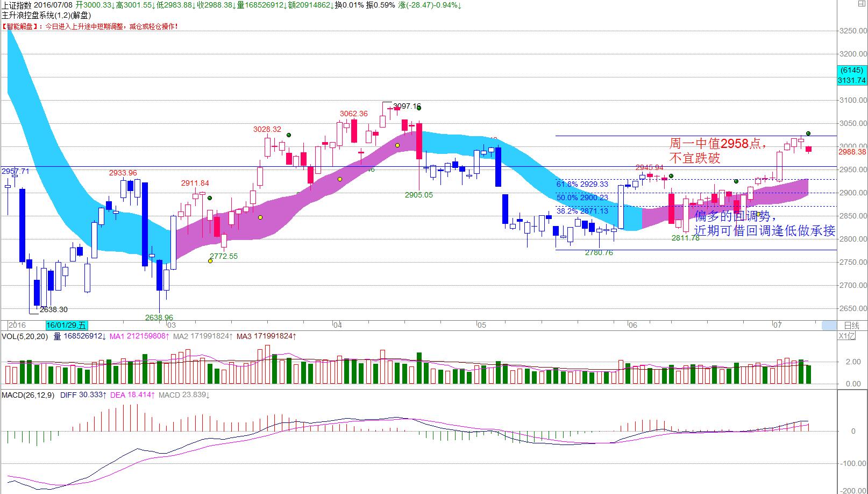Image resolution: width=868 pixels, height=494 pixels.
Task: Click the green dot near 2945.94
Action: (x=671, y=176)
